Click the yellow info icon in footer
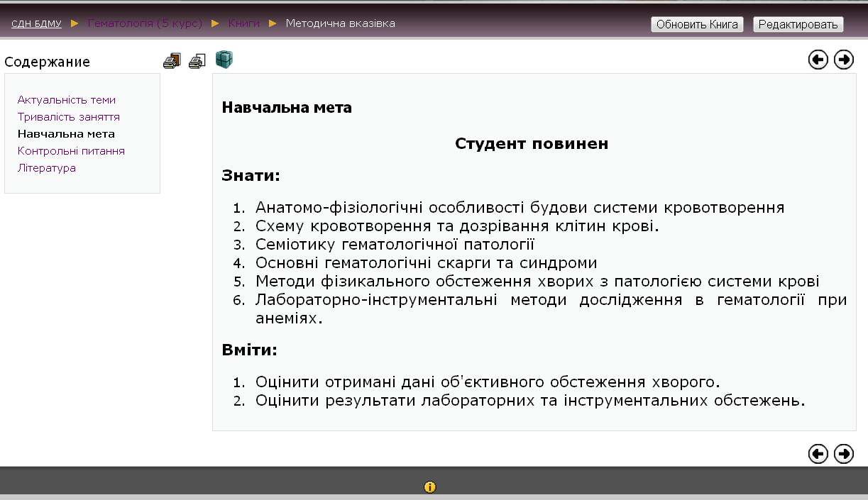This screenshot has width=868, height=500. point(429,487)
